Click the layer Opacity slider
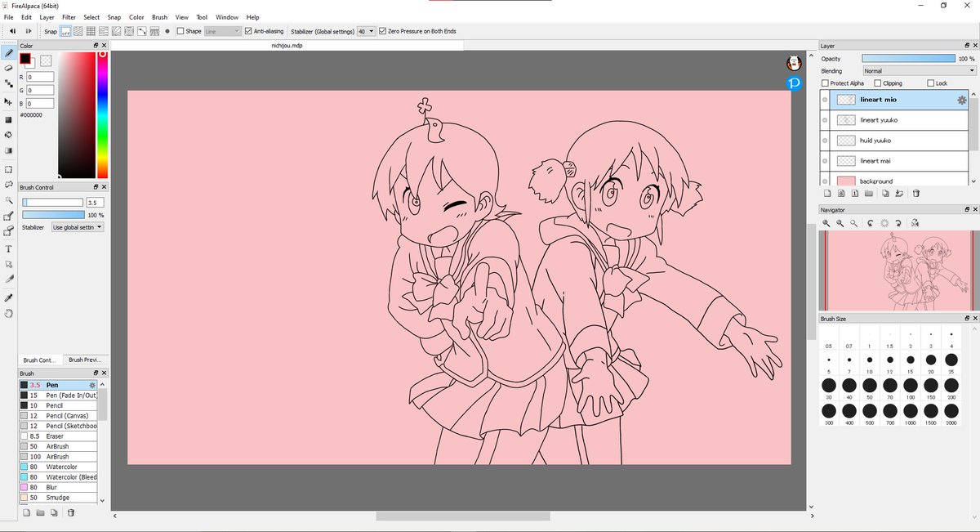The height and width of the screenshot is (532, 980). click(908, 59)
